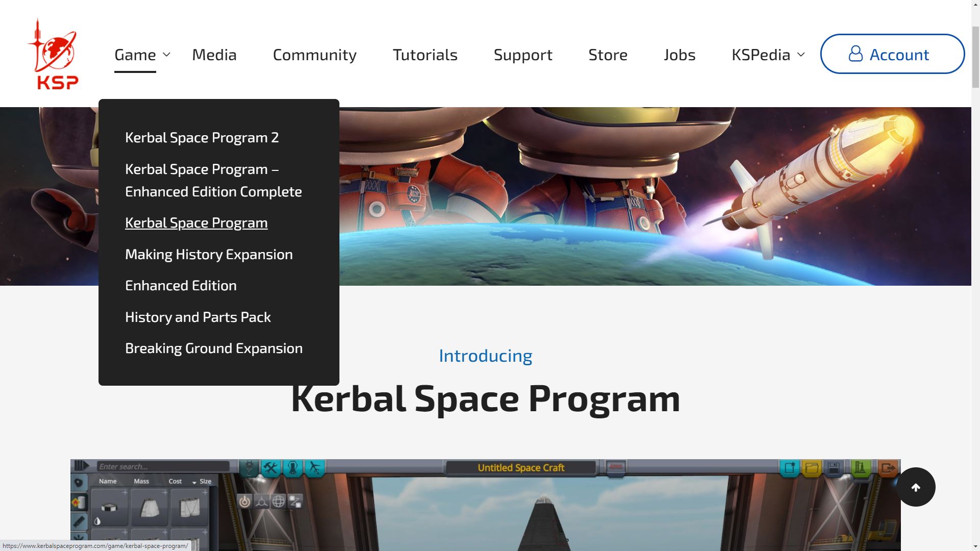This screenshot has width=980, height=551.
Task: Choose Breaking Ground Expansion
Action: [x=214, y=348]
